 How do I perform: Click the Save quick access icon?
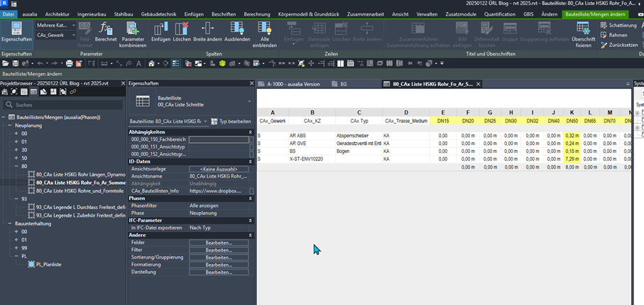tap(16, 63)
